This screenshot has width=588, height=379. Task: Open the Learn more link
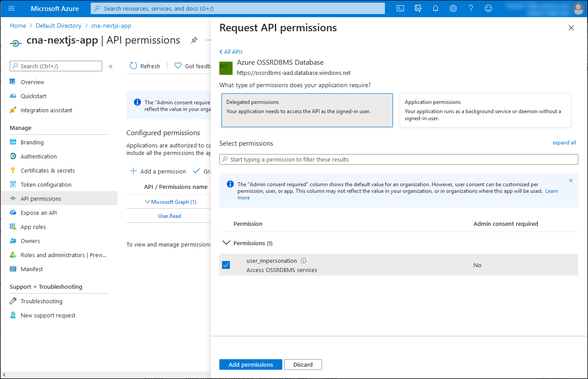[551, 191]
